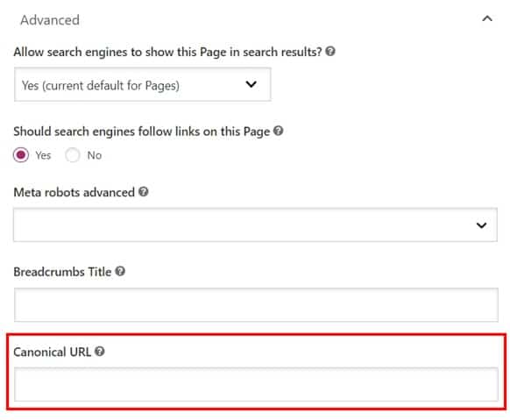The width and height of the screenshot is (510, 420).
Task: Click the Advanced section heading
Action: click(x=50, y=20)
